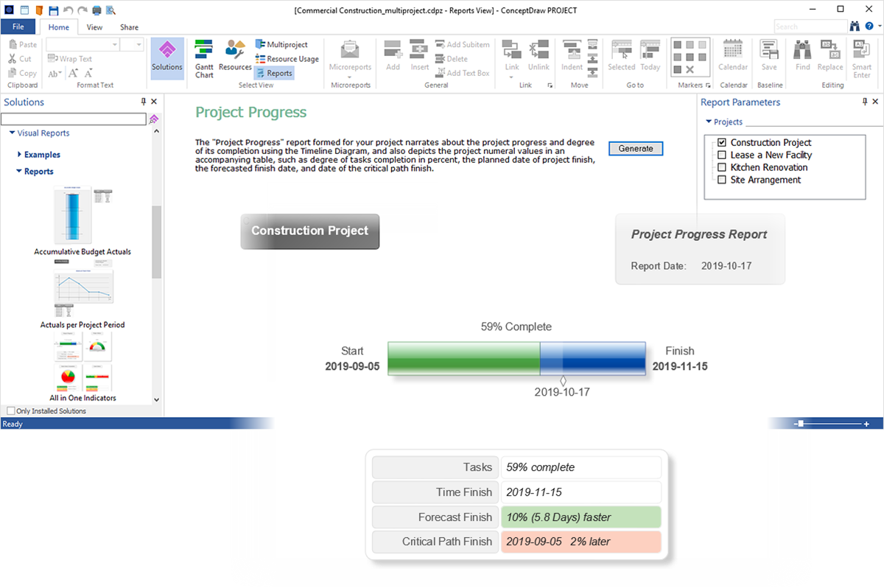
Task: Click the zoom in plus button
Action: (x=867, y=424)
